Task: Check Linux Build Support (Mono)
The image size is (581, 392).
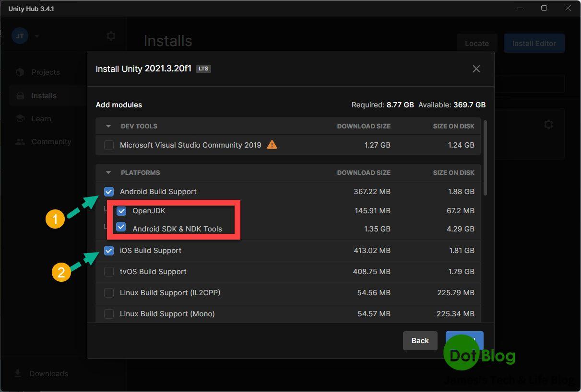Action: point(109,314)
